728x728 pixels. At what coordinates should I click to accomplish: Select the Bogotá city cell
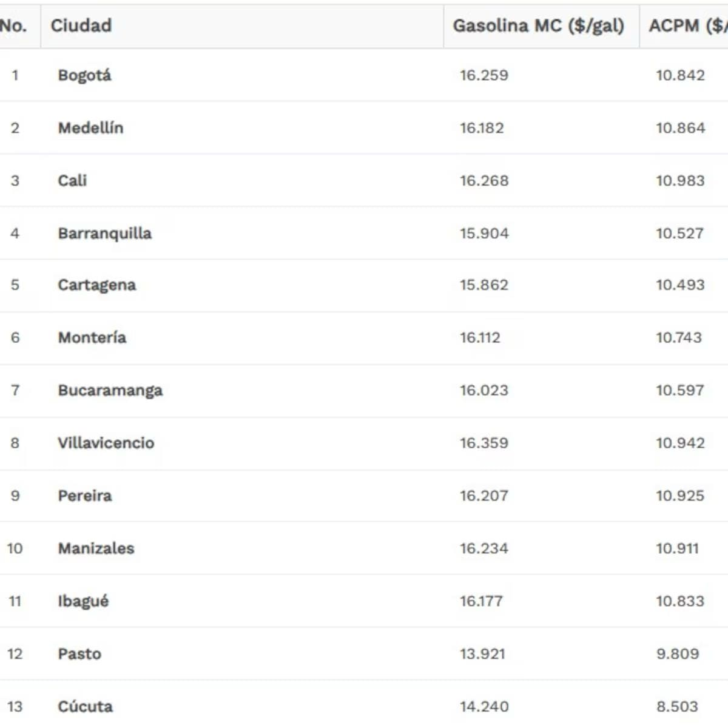point(84,75)
